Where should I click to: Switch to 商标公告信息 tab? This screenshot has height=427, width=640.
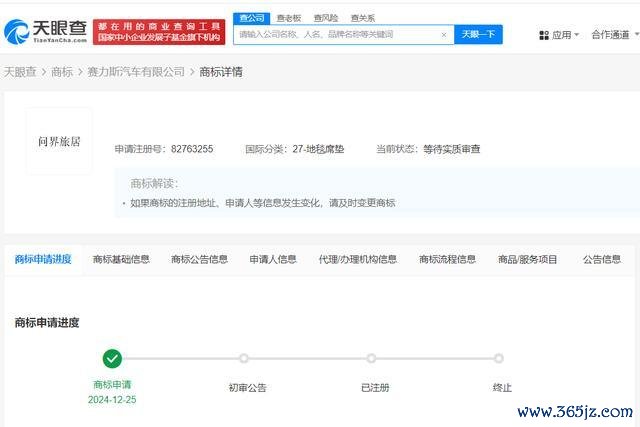[199, 259]
